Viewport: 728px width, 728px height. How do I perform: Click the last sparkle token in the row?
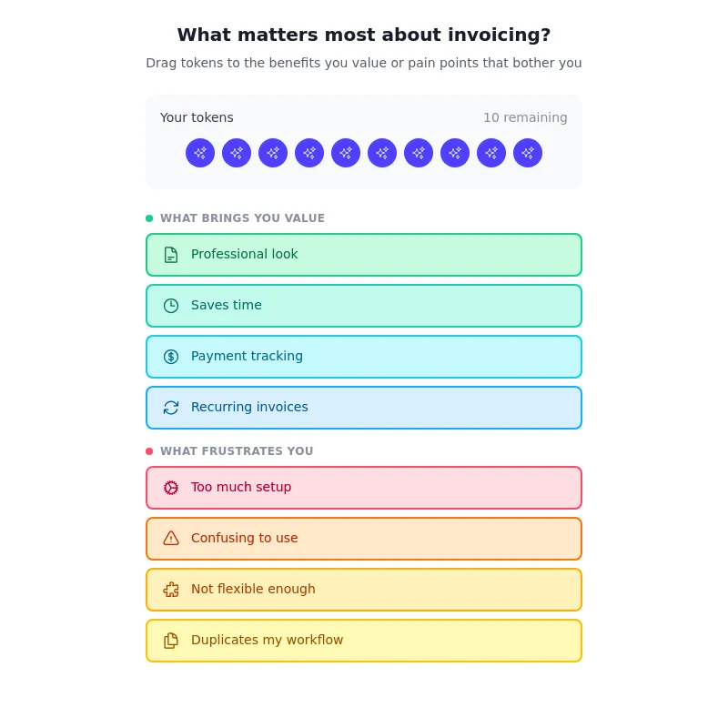[528, 153]
